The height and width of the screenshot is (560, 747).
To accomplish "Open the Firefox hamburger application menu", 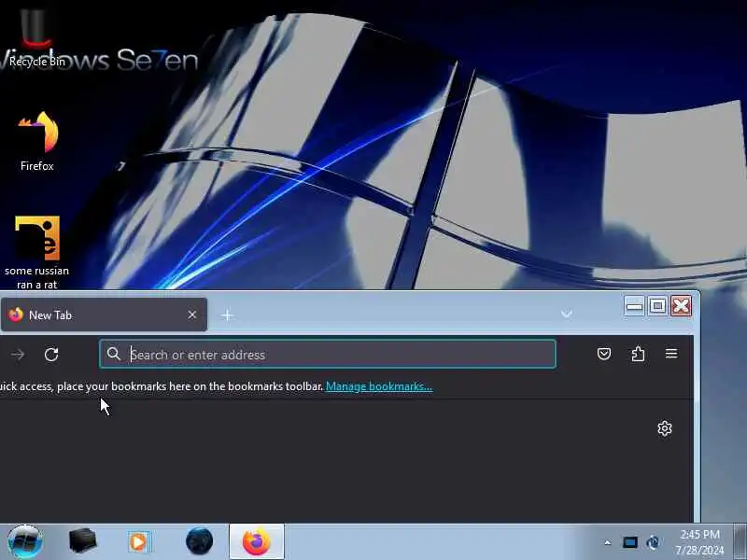I will 671,354.
